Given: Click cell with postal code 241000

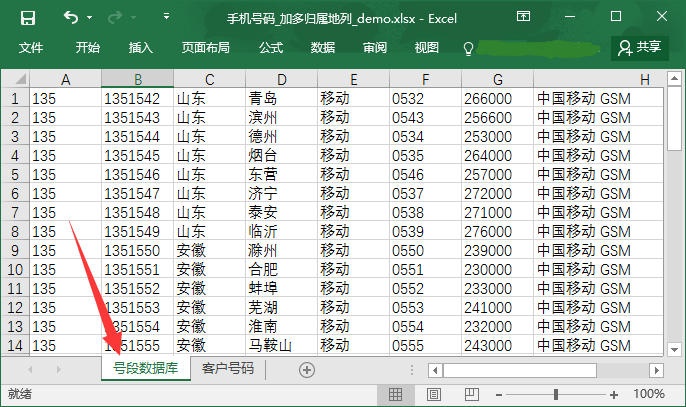Looking at the screenshot, I should pos(497,307).
